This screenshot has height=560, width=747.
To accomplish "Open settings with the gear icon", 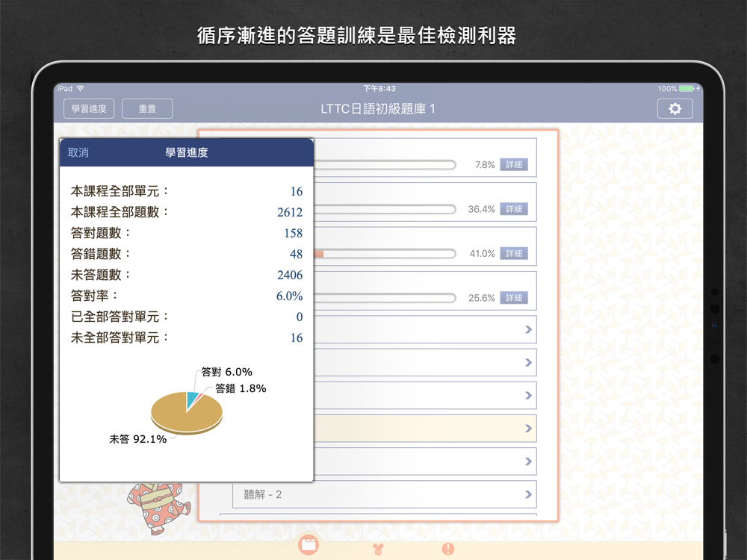I will (x=675, y=108).
